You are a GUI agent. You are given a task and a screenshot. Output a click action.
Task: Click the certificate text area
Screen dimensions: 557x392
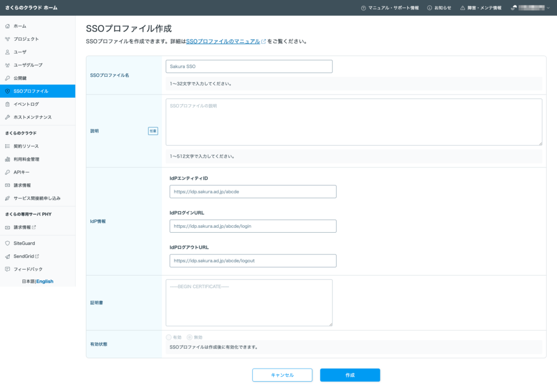point(249,303)
